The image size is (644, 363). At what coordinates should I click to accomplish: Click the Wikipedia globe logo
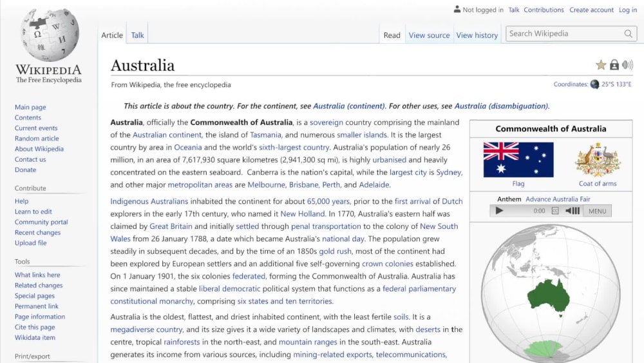click(50, 35)
